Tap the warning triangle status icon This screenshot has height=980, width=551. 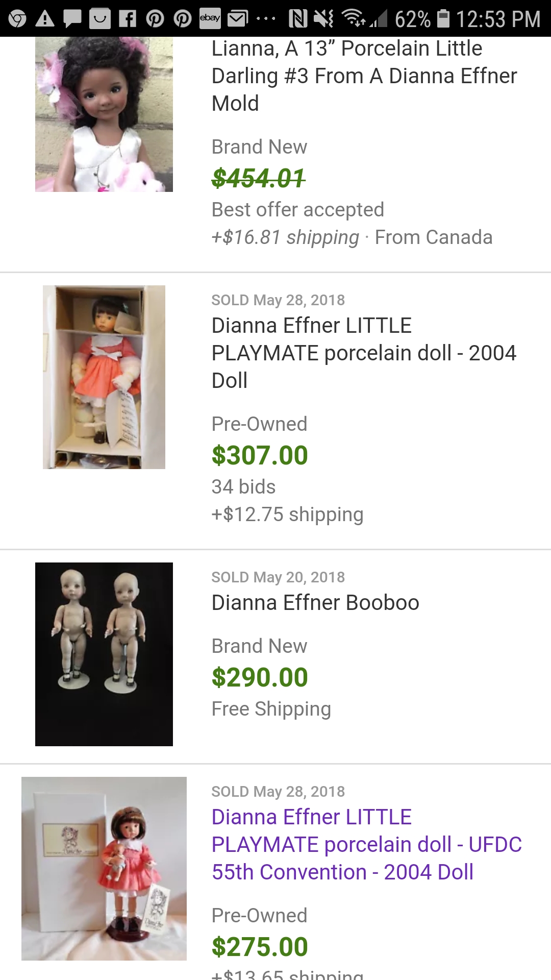(45, 19)
